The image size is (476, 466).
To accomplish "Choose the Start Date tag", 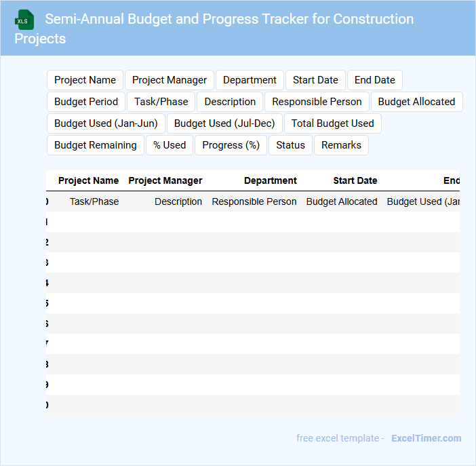I will pyautogui.click(x=315, y=80).
